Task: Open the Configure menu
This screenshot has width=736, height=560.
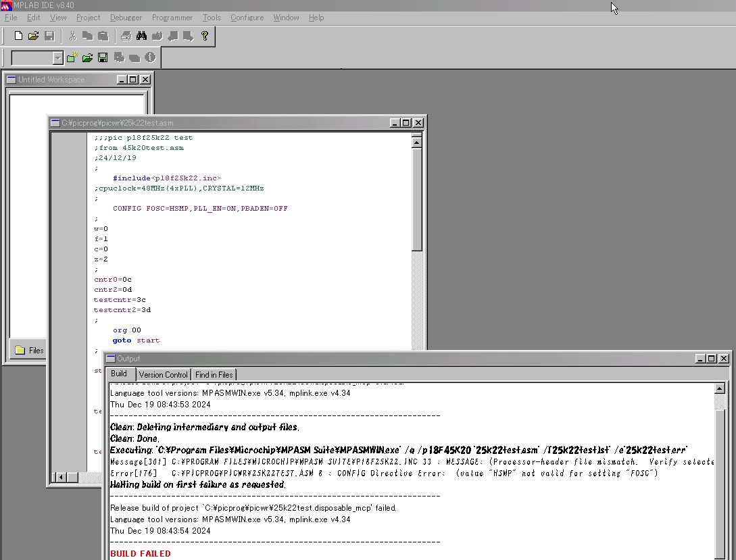Action: (247, 18)
